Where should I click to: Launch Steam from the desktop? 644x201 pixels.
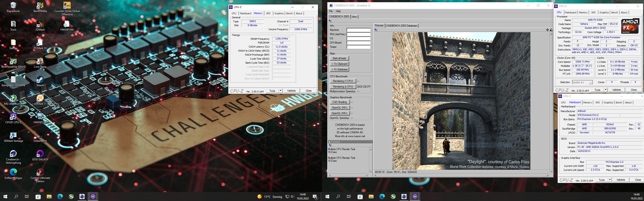40,81
